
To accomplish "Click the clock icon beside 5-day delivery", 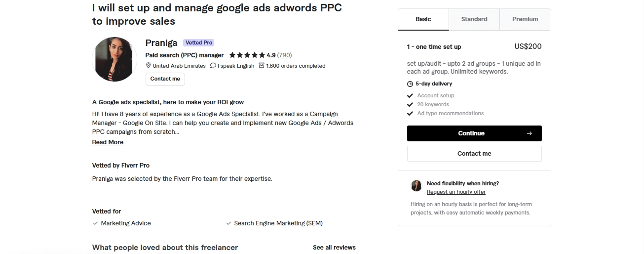I will [410, 84].
